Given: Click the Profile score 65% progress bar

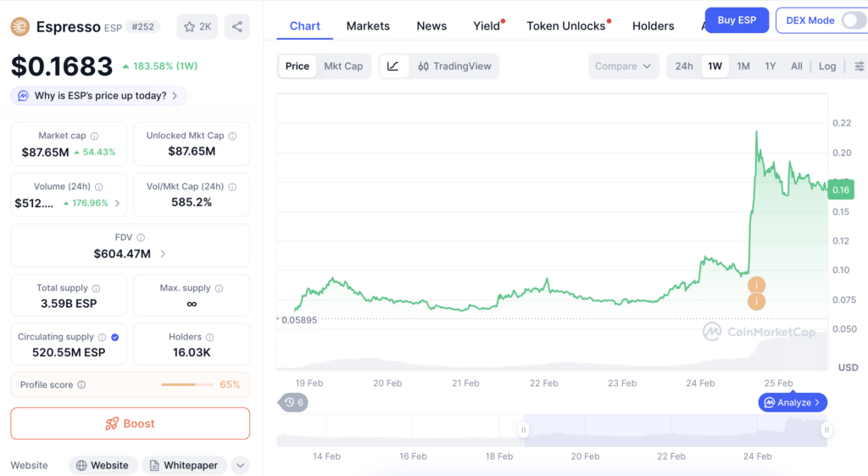Looking at the screenshot, I should point(187,384).
